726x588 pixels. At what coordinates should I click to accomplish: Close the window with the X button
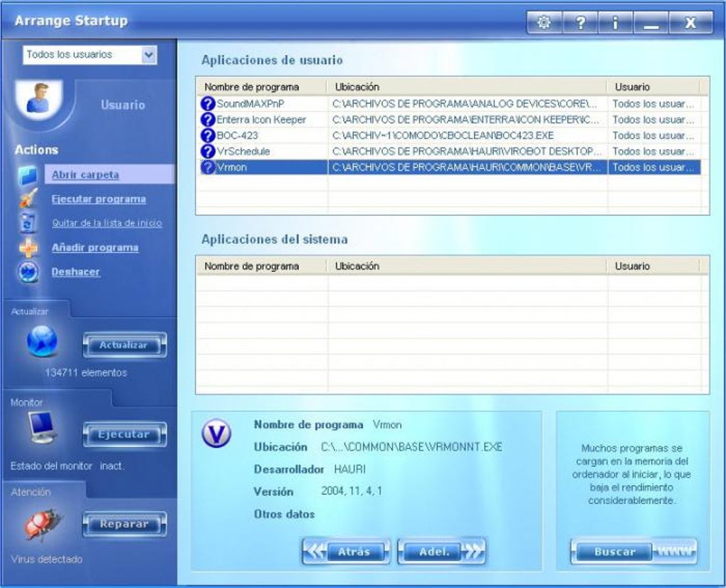click(x=690, y=22)
